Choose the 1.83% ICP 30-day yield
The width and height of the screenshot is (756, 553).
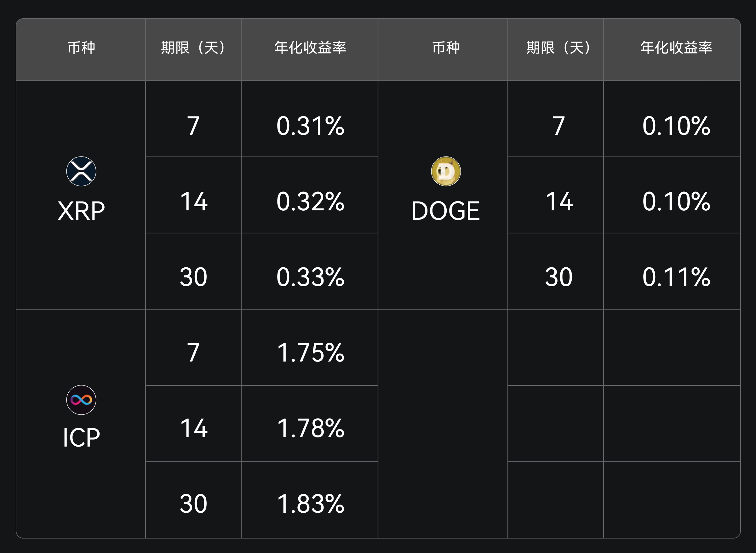click(x=310, y=504)
